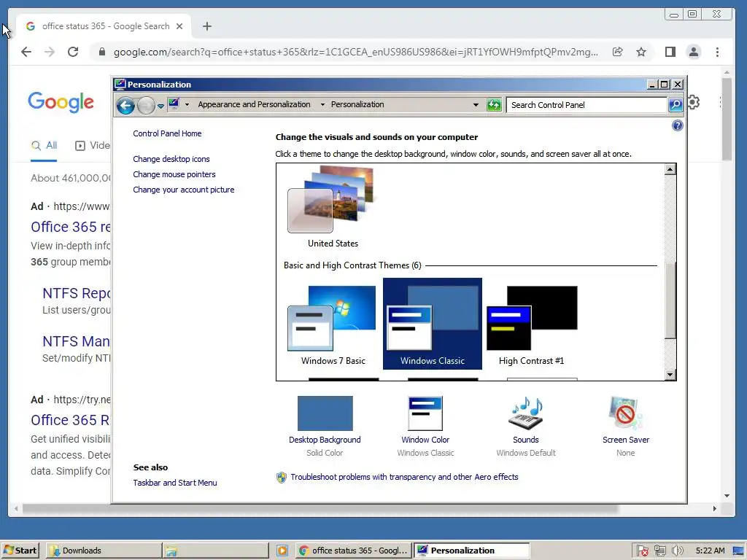This screenshot has height=560, width=747.
Task: Open Sounds settings icon
Action: pyautogui.click(x=526, y=413)
